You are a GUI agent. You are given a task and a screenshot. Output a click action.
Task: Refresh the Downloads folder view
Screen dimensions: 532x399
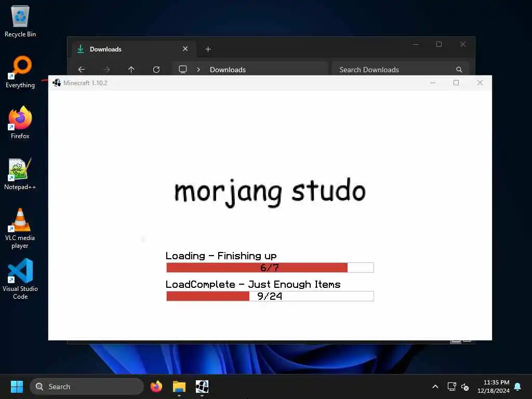coord(156,70)
